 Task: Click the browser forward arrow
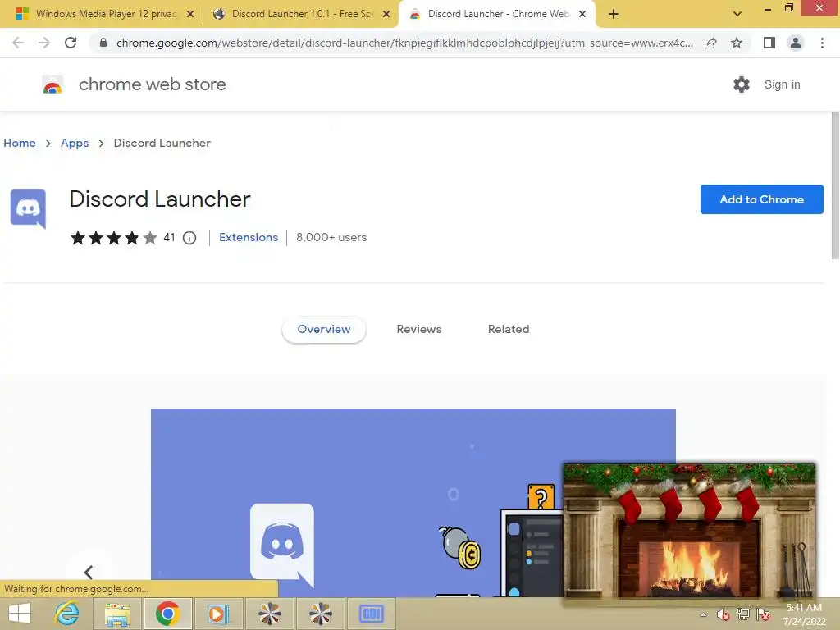(x=44, y=43)
